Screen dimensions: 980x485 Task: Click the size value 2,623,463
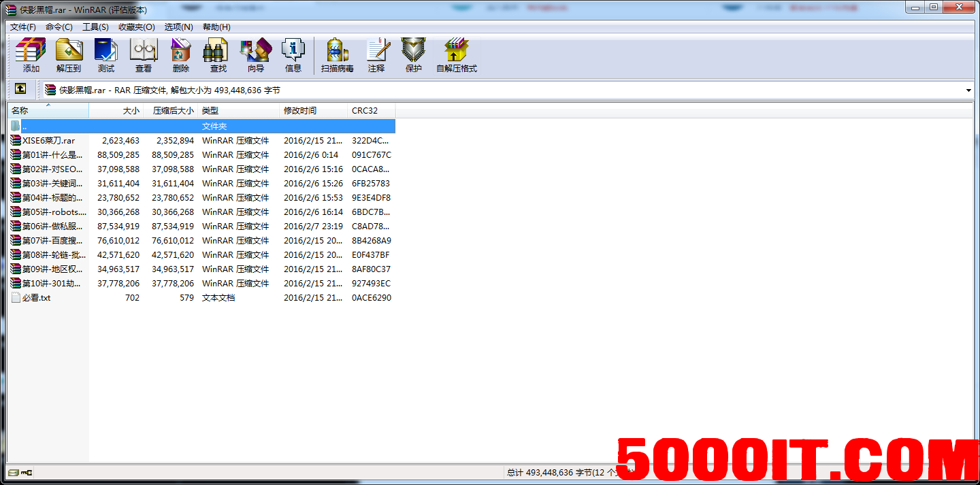[120, 141]
